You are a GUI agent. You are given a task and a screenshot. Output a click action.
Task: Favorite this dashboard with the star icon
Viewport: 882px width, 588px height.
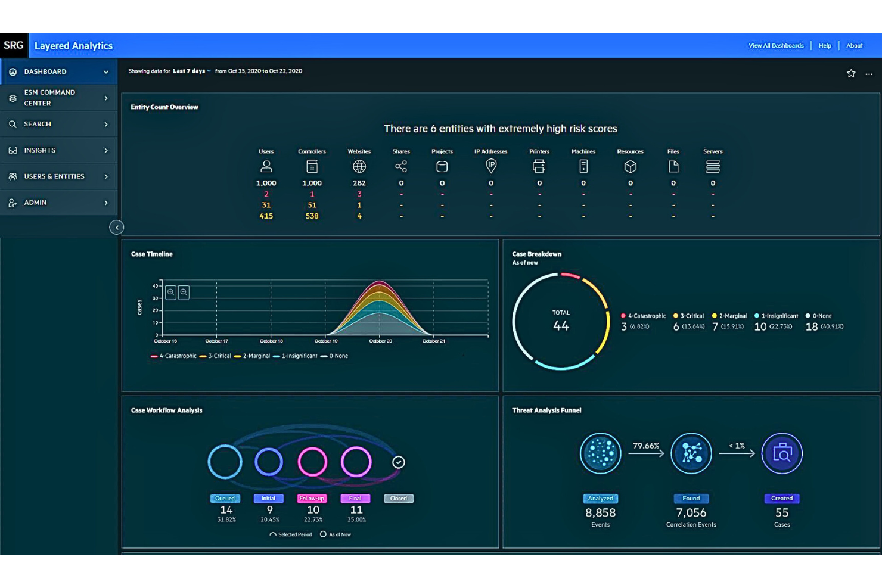click(x=850, y=73)
